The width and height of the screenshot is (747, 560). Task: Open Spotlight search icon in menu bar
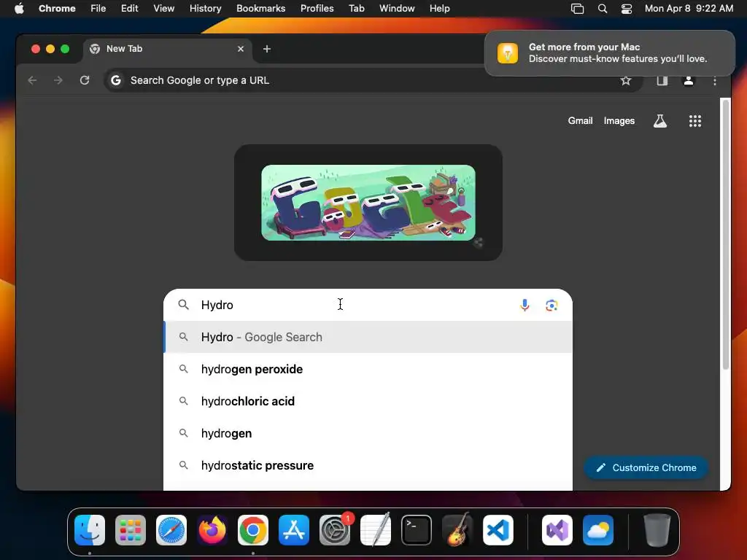pyautogui.click(x=602, y=9)
